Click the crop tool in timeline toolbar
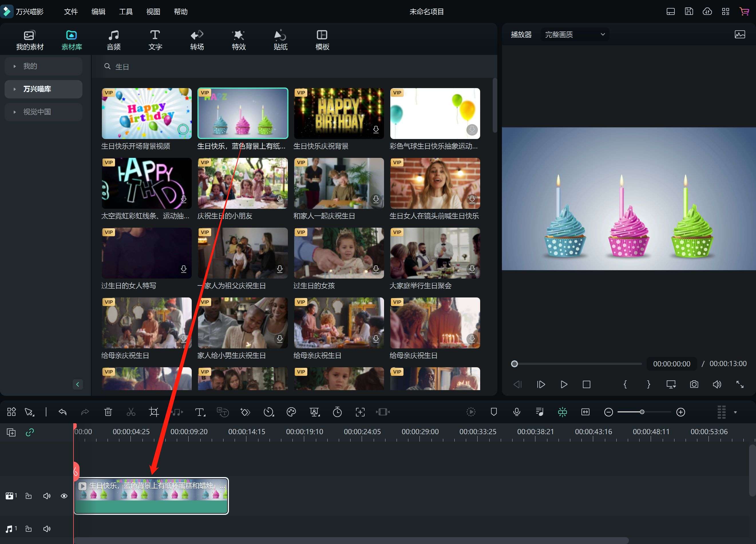Image resolution: width=756 pixels, height=544 pixels. click(154, 412)
